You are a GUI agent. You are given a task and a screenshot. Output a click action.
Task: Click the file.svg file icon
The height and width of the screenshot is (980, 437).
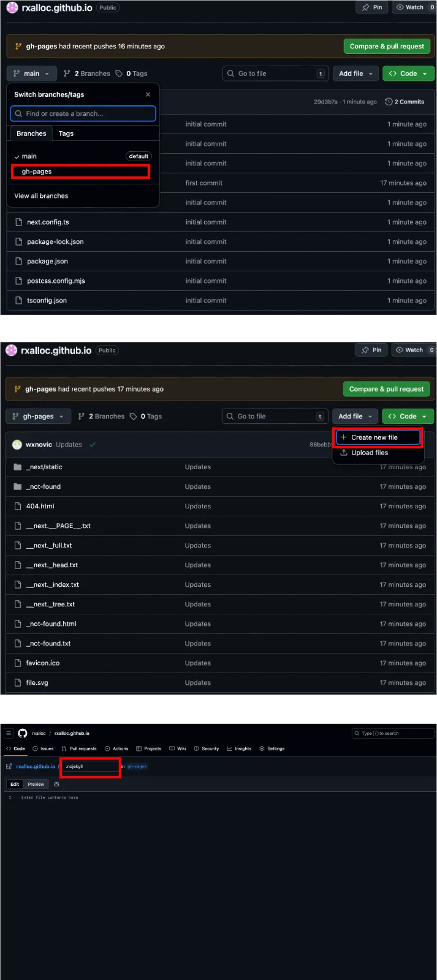(x=18, y=683)
